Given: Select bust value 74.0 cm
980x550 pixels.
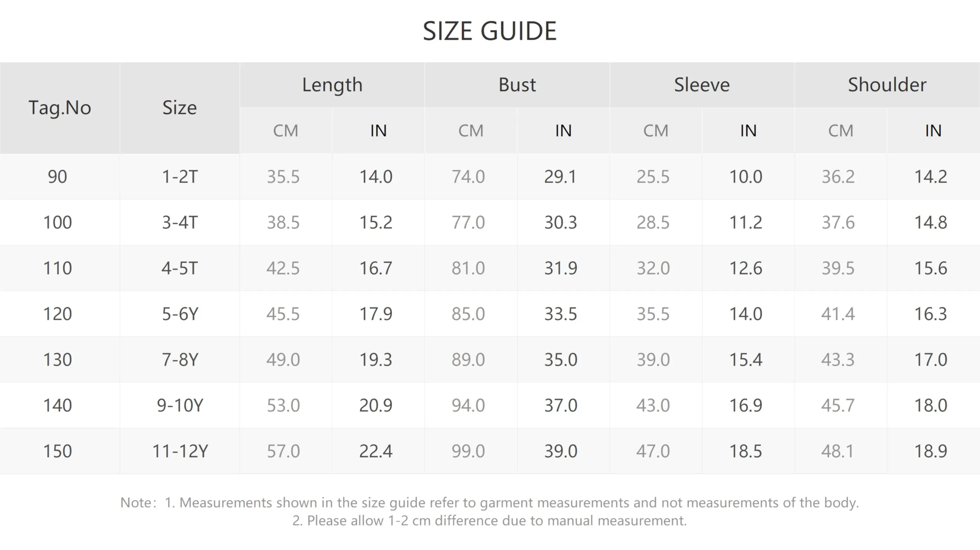Looking at the screenshot, I should point(468,177).
